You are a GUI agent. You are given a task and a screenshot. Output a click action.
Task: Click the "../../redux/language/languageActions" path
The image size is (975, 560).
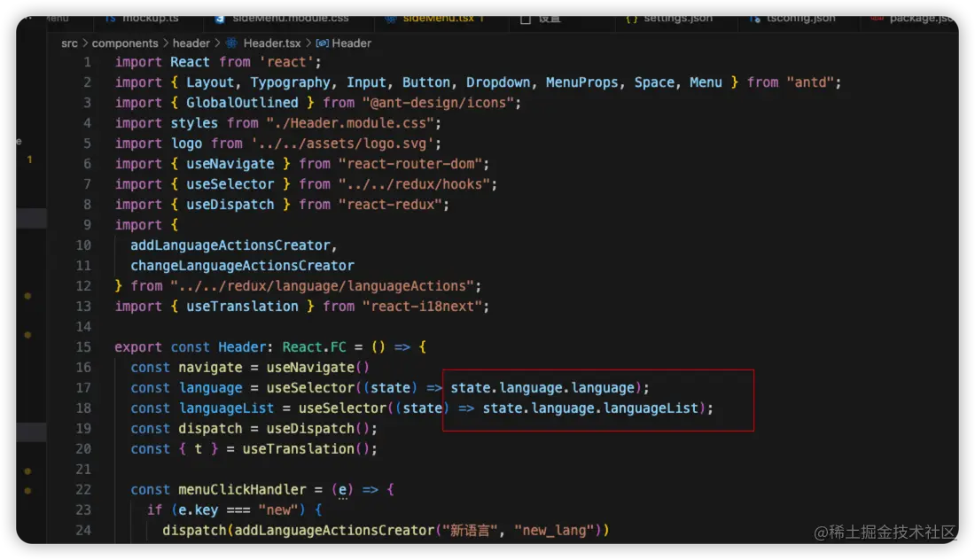click(x=322, y=286)
